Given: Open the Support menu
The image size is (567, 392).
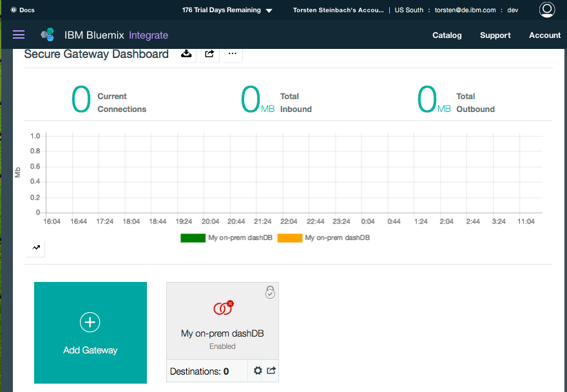Looking at the screenshot, I should click(495, 35).
